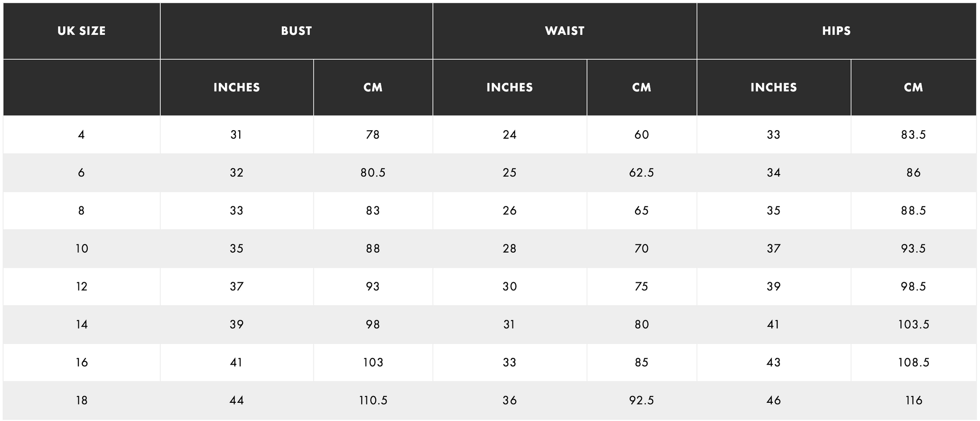Click the 62.5 waist cm value
Screen dimensions: 980x421
point(641,173)
